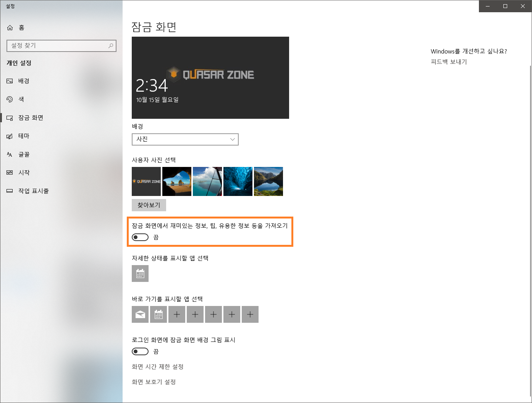Click the calendar app for detailed status
The height and width of the screenshot is (403, 532).
click(140, 274)
